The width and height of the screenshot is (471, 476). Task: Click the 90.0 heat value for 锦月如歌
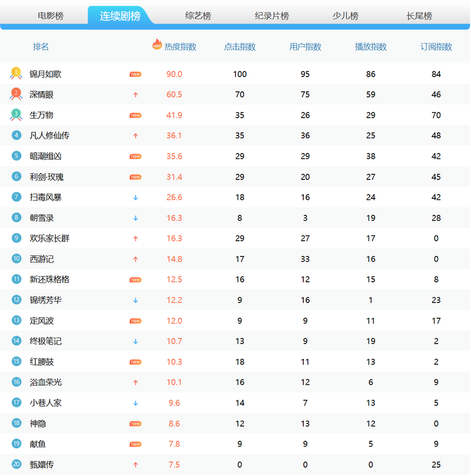[x=174, y=74]
